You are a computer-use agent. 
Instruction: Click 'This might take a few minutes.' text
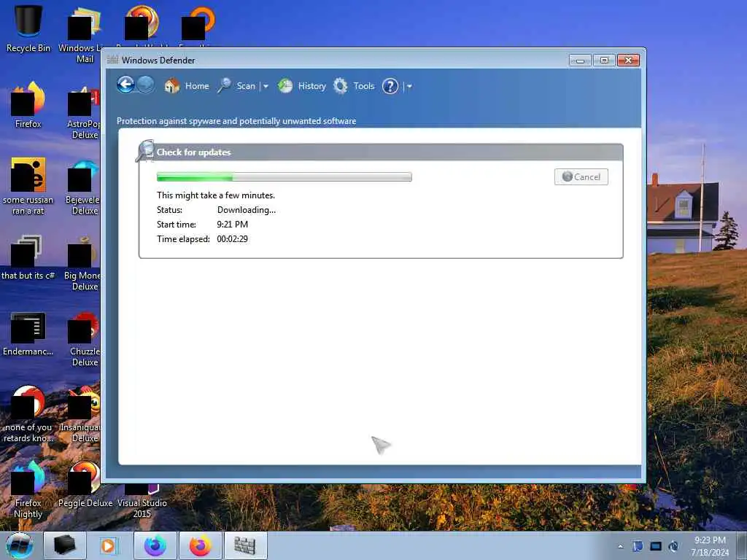pyautogui.click(x=216, y=195)
